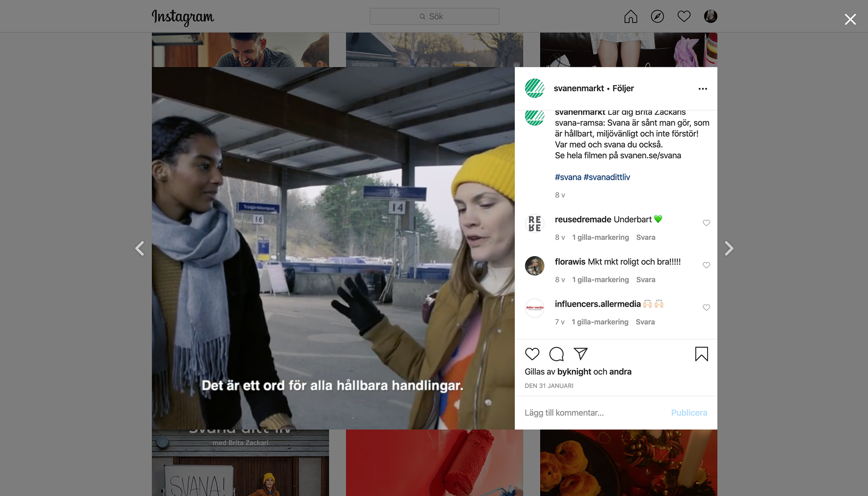Like the influencers.allermedia comment

tap(706, 308)
